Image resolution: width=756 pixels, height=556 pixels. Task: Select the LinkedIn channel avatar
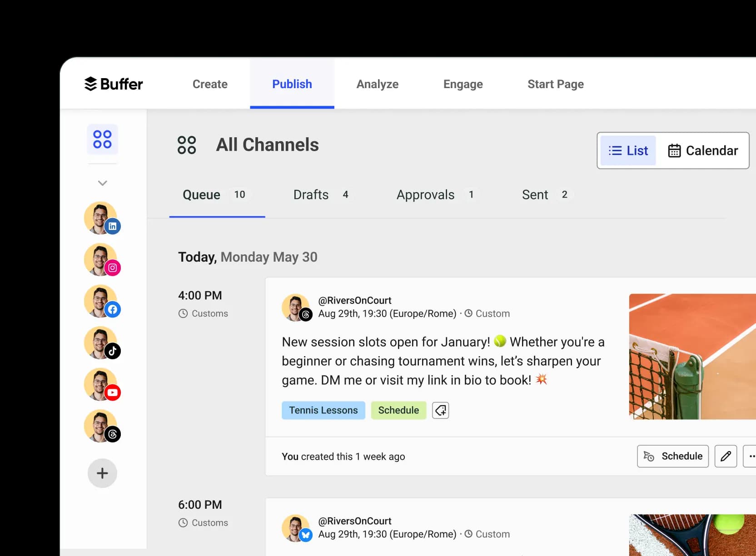(101, 218)
